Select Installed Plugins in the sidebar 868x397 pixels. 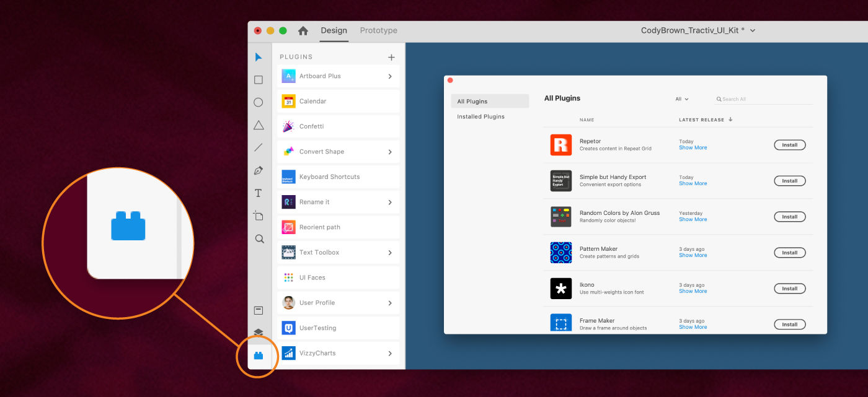pyautogui.click(x=480, y=116)
